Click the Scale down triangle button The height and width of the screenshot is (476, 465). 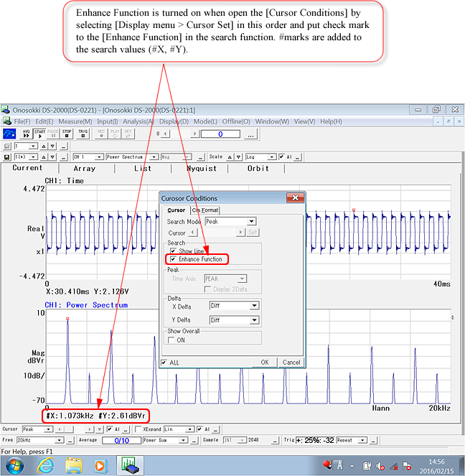[x=239, y=157]
